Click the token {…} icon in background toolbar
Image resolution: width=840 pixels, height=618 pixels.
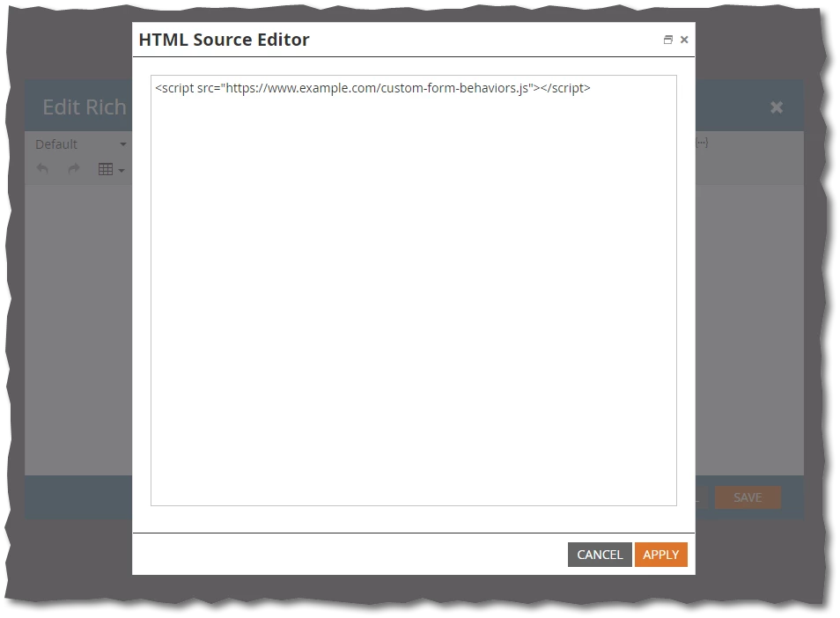(702, 143)
